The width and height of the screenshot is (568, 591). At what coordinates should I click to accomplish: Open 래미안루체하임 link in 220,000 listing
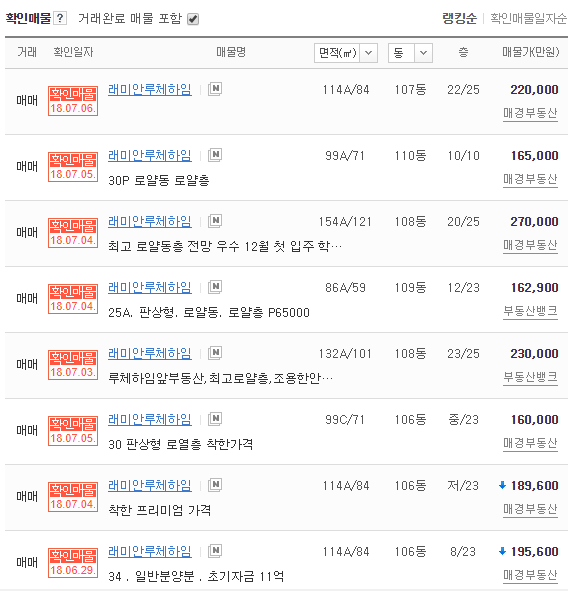point(150,90)
